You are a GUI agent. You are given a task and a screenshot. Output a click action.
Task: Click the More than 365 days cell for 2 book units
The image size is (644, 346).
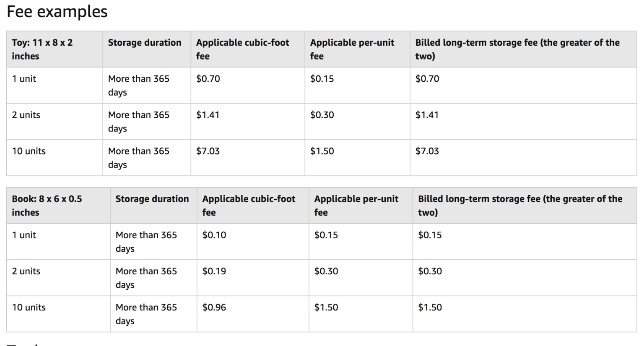[x=147, y=278]
